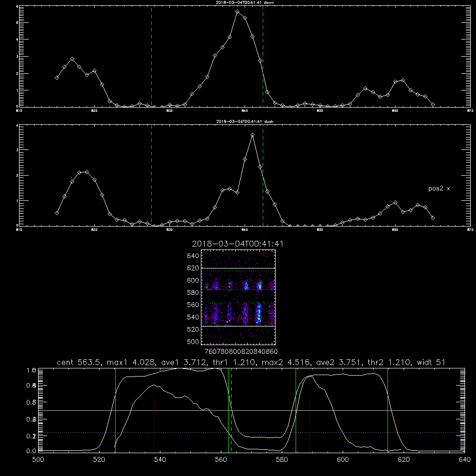Click the dawn plot title text
This screenshot has width=476, height=476.
pos(245,2)
